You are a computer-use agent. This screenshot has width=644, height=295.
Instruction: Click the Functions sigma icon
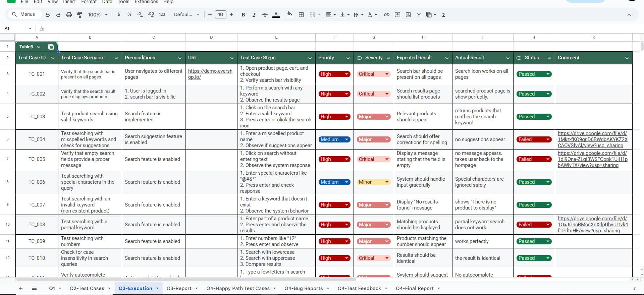pyautogui.click(x=443, y=15)
